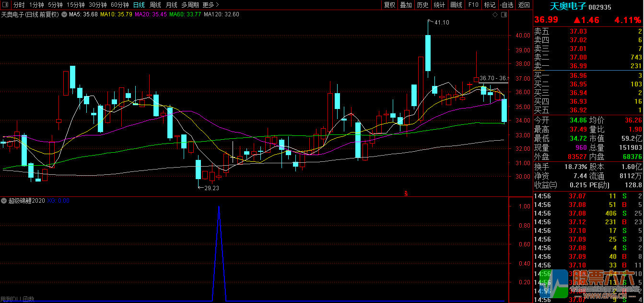
Task: Click the 复权 button
Action: pyautogui.click(x=390, y=5)
